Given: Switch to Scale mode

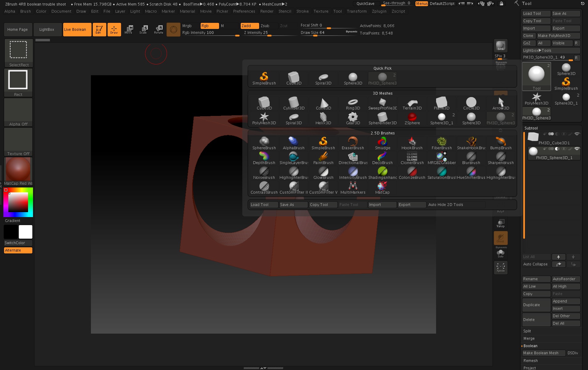Looking at the screenshot, I should click(x=143, y=30).
